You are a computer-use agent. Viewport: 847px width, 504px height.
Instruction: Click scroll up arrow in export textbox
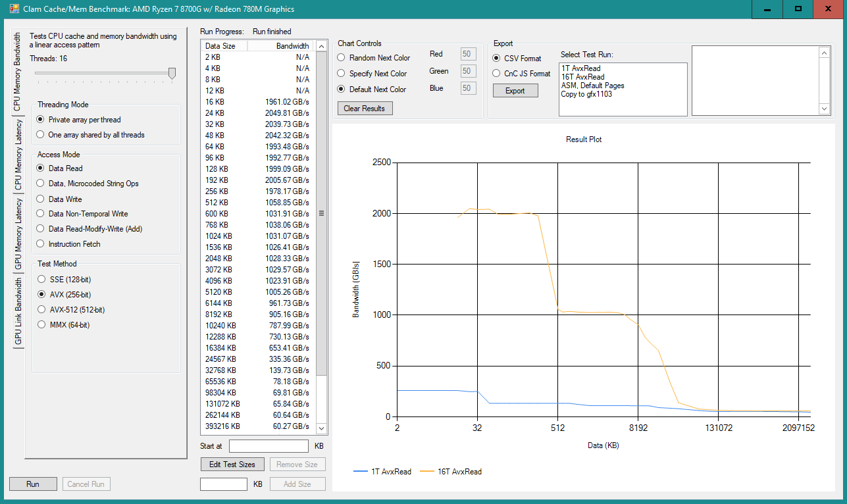tap(824, 52)
